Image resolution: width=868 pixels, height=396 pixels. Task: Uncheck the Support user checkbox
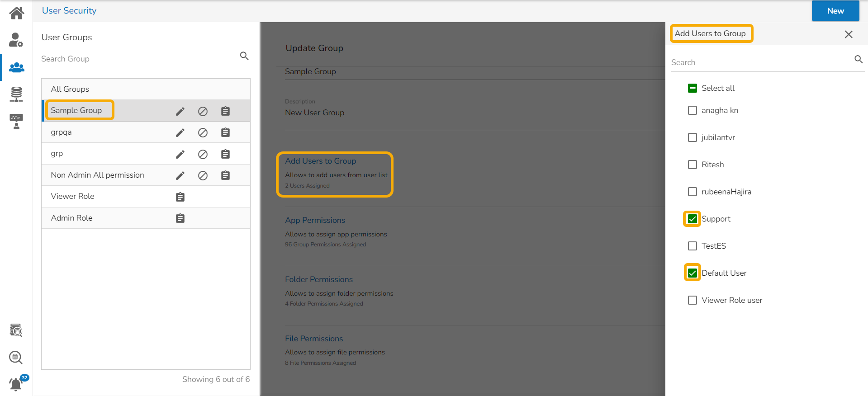point(692,219)
